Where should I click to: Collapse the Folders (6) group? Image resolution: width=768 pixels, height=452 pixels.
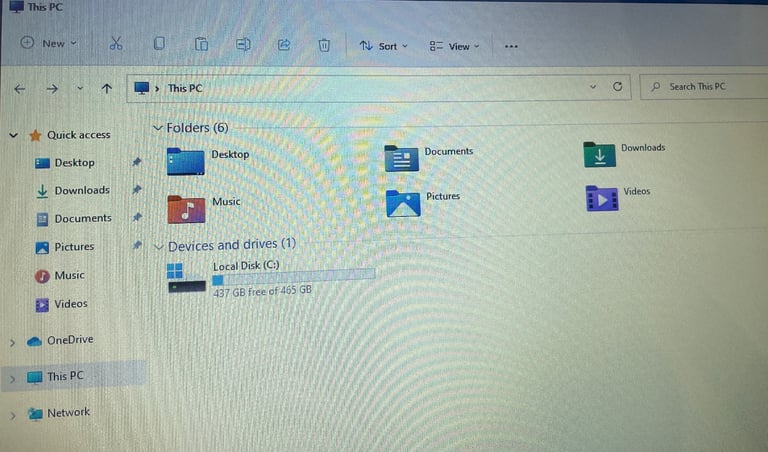coord(157,128)
